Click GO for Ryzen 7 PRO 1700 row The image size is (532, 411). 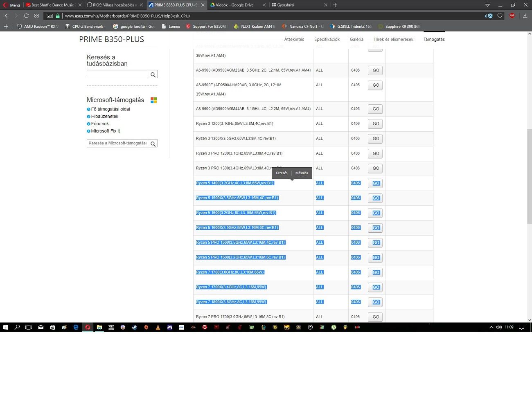[375, 317]
